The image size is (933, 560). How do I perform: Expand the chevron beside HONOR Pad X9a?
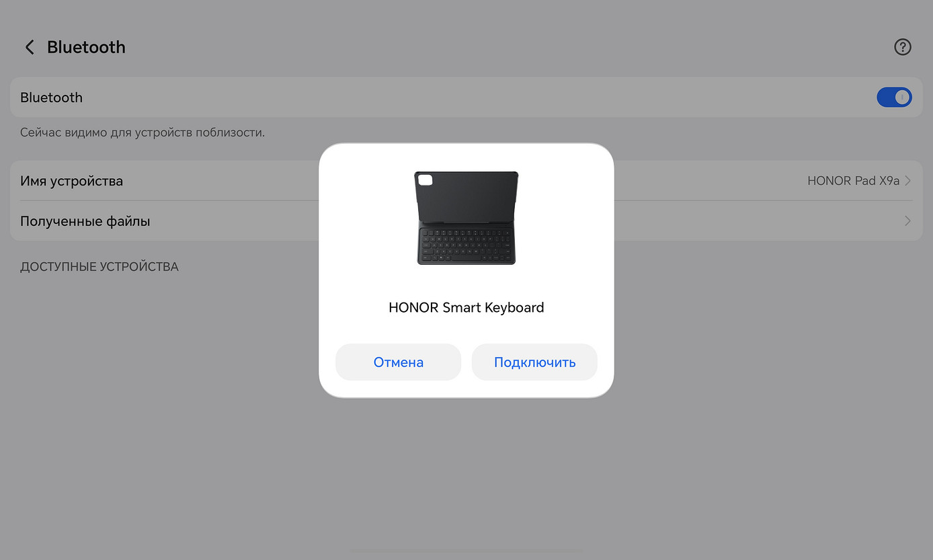(x=908, y=181)
